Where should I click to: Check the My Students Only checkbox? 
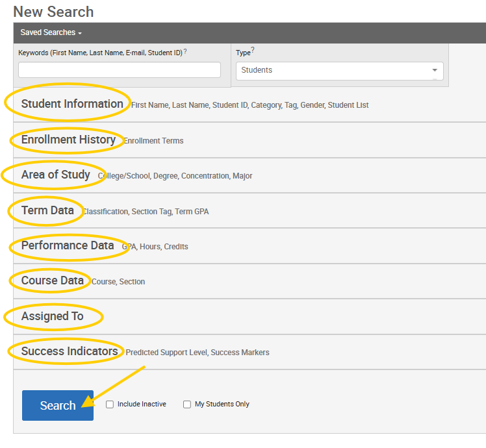tap(187, 404)
